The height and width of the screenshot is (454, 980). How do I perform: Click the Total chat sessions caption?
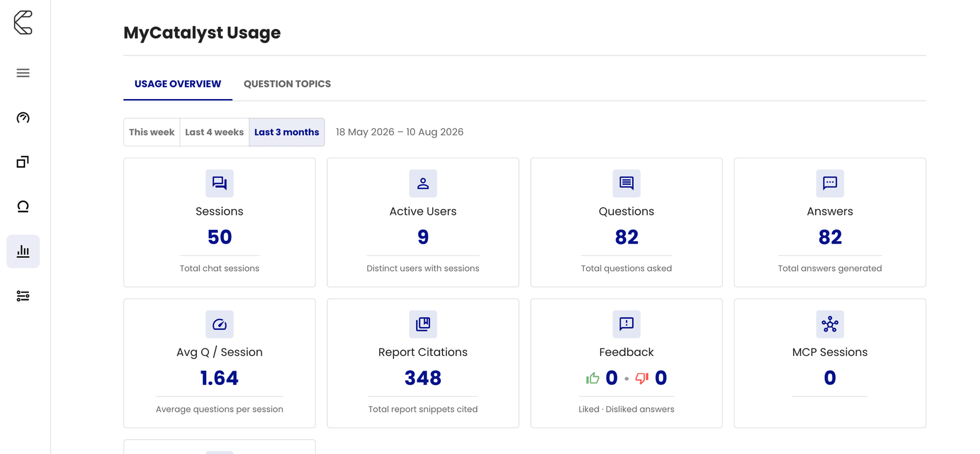coord(219,269)
